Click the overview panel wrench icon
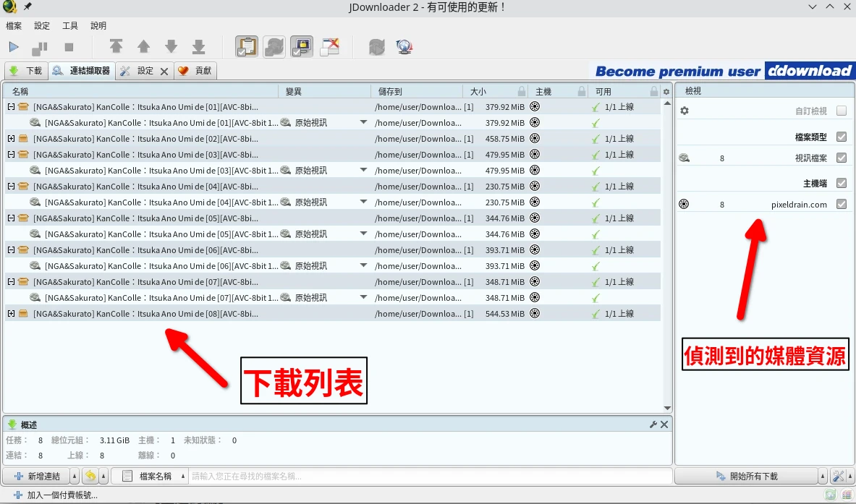 click(653, 424)
